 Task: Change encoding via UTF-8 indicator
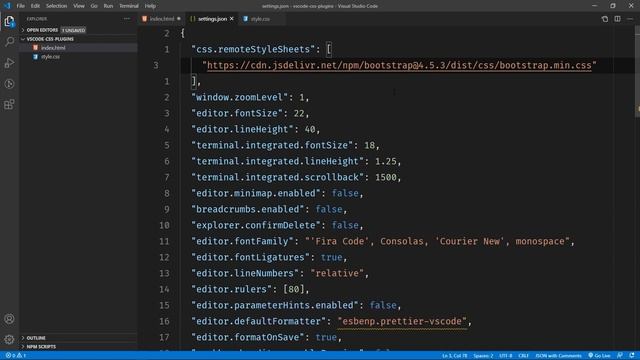coord(506,356)
